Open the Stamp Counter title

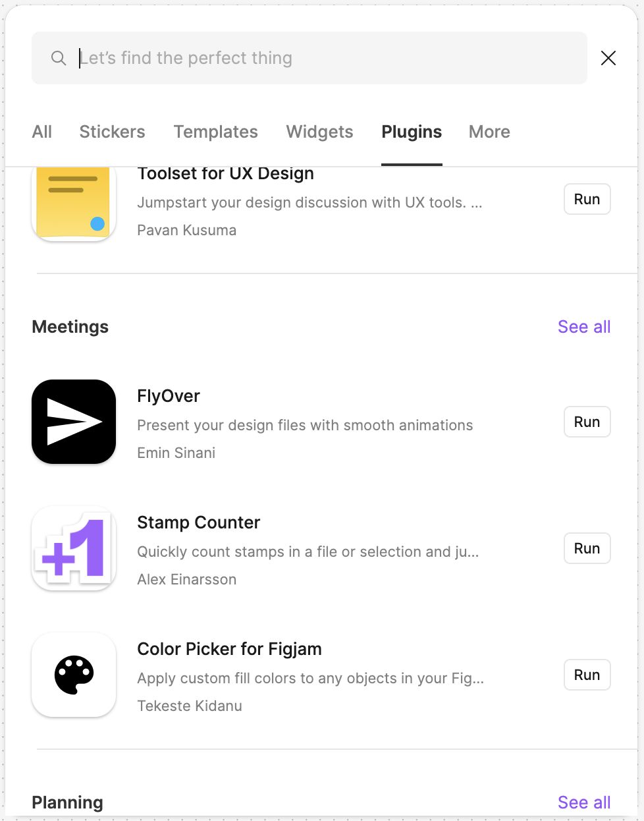click(198, 523)
